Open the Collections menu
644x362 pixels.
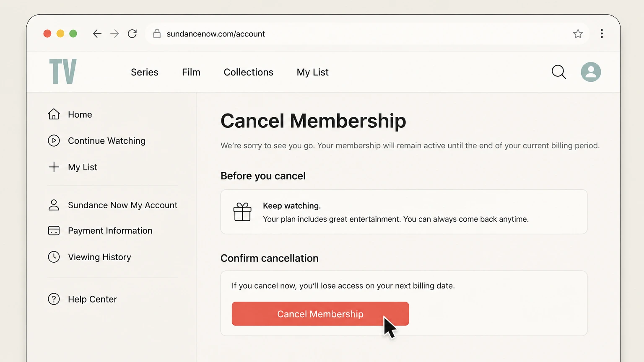[x=249, y=72]
